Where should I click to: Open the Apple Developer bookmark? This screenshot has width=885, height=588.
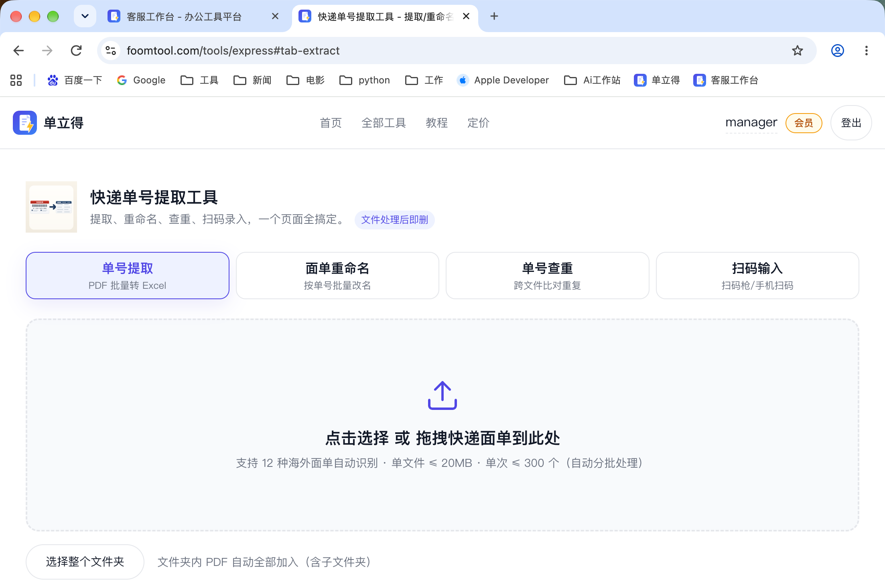pyautogui.click(x=503, y=80)
